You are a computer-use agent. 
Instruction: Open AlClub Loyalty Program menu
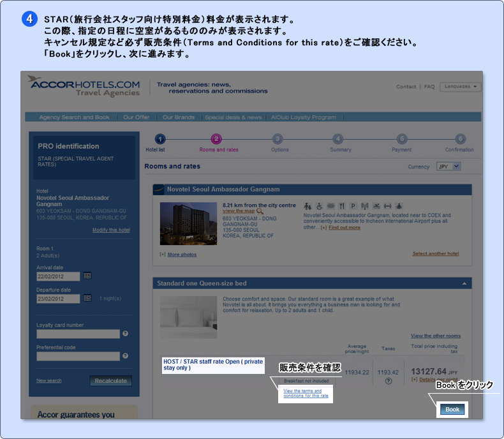point(304,117)
